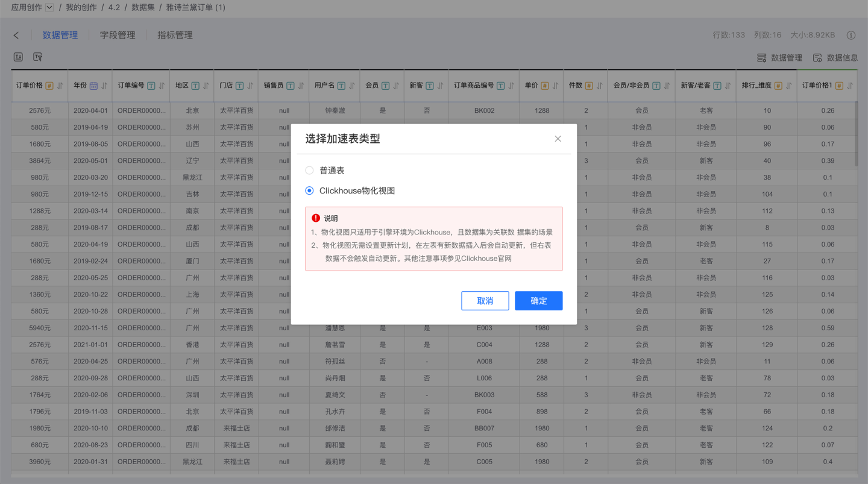Select the 普通表 radio option
Screen dimensions: 868x484
(x=309, y=171)
